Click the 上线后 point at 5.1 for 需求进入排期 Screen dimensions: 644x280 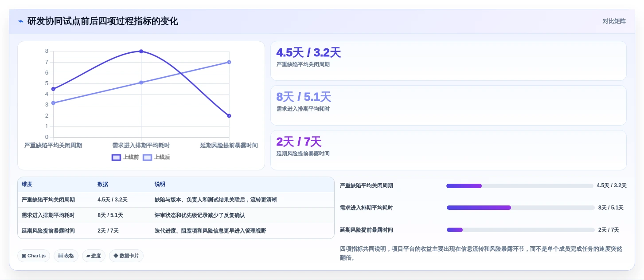(141, 83)
